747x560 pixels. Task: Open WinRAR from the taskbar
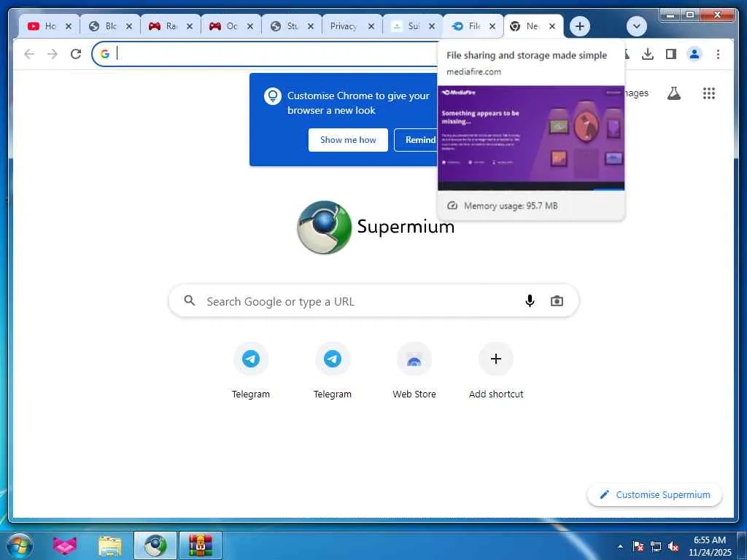[x=201, y=545]
